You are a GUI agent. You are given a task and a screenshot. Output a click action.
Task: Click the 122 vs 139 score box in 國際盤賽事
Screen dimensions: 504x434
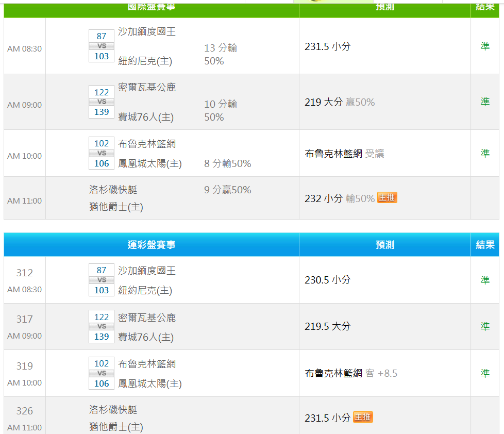pos(102,102)
